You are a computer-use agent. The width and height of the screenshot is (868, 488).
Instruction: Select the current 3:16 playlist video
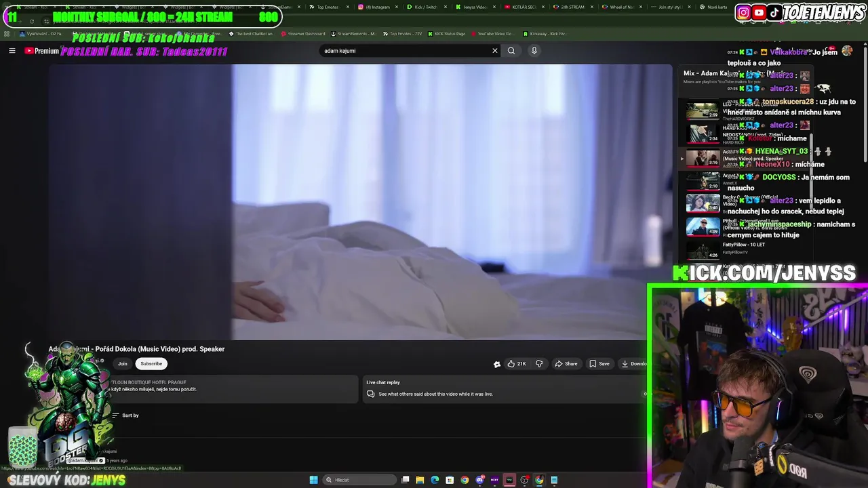703,159
